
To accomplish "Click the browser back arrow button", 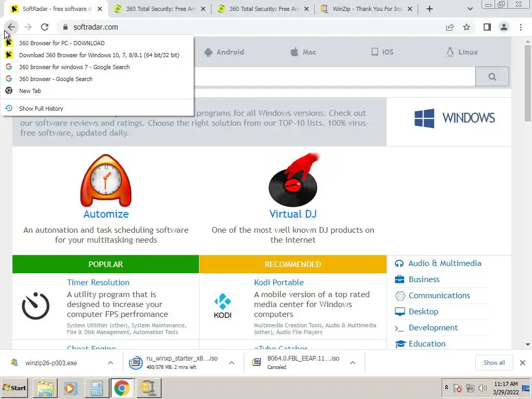I will click(x=11, y=27).
